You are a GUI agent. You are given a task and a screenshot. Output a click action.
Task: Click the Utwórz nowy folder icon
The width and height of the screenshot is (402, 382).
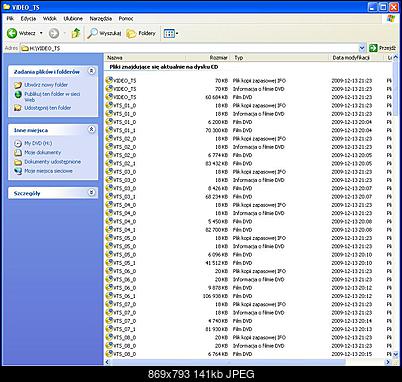coord(18,85)
